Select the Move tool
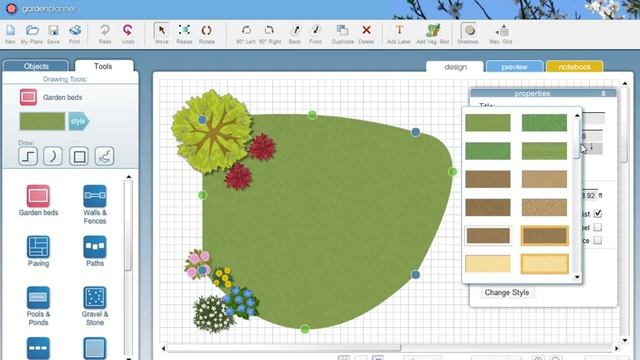The image size is (640, 360). coord(162,34)
